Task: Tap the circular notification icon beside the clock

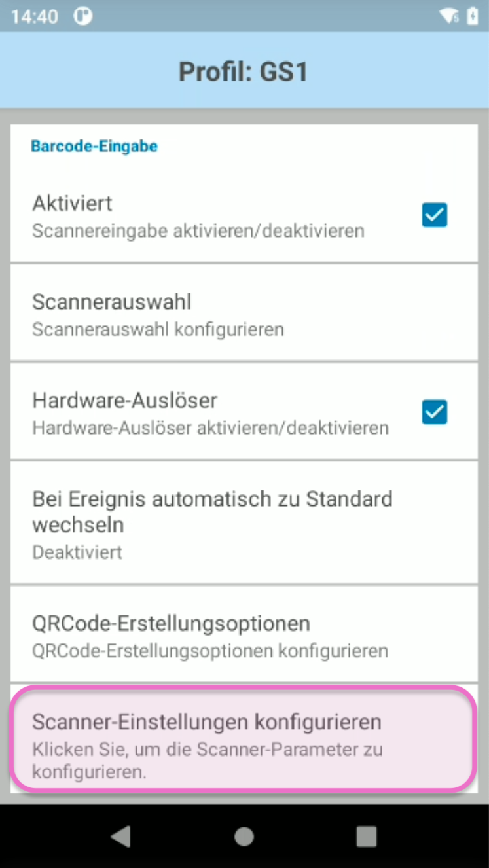Action: (x=83, y=16)
